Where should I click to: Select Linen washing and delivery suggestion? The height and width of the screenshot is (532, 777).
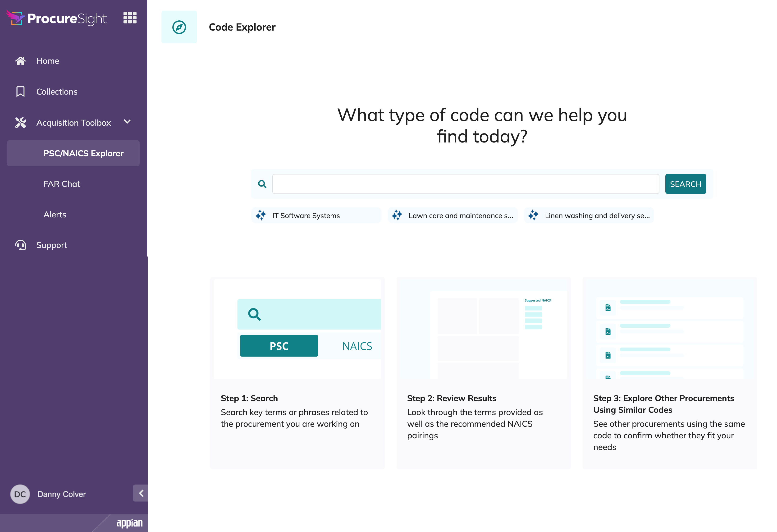(x=589, y=215)
